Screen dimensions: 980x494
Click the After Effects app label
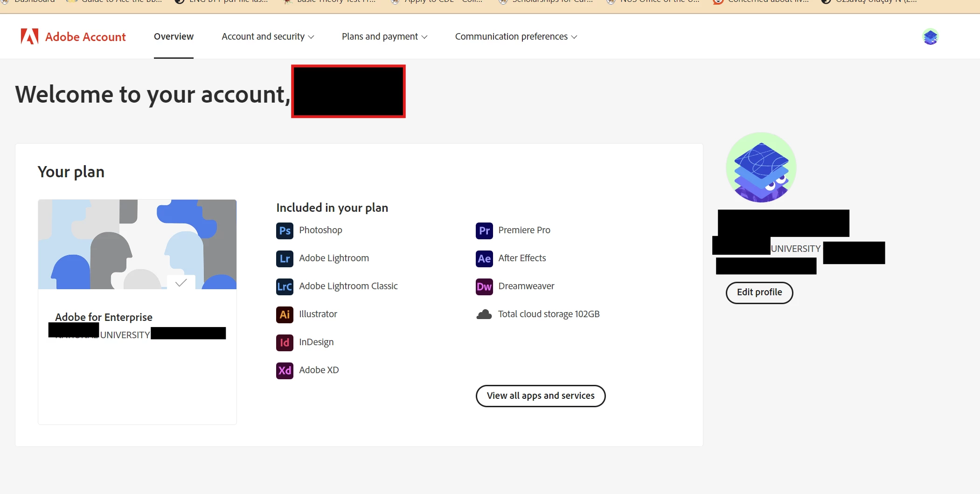pyautogui.click(x=522, y=258)
